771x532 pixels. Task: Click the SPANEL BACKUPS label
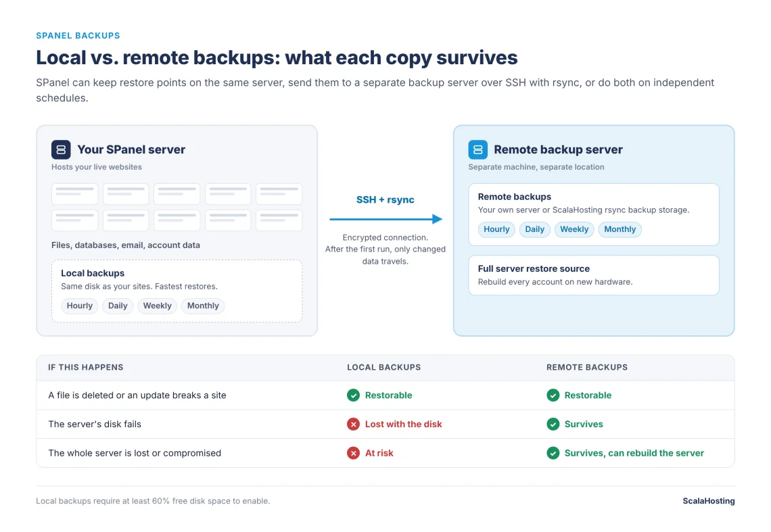(78, 35)
